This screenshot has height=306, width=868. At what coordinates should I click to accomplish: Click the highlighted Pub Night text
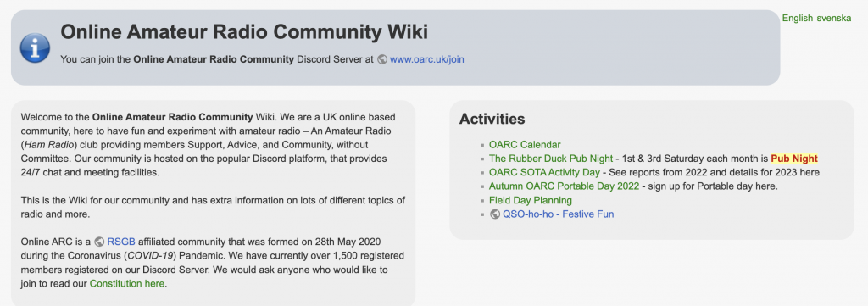click(793, 159)
